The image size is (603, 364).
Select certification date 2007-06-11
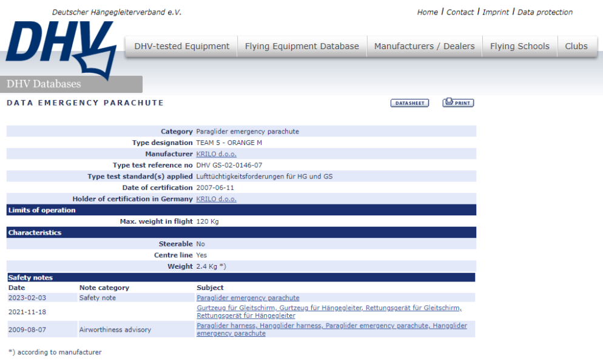tap(215, 188)
